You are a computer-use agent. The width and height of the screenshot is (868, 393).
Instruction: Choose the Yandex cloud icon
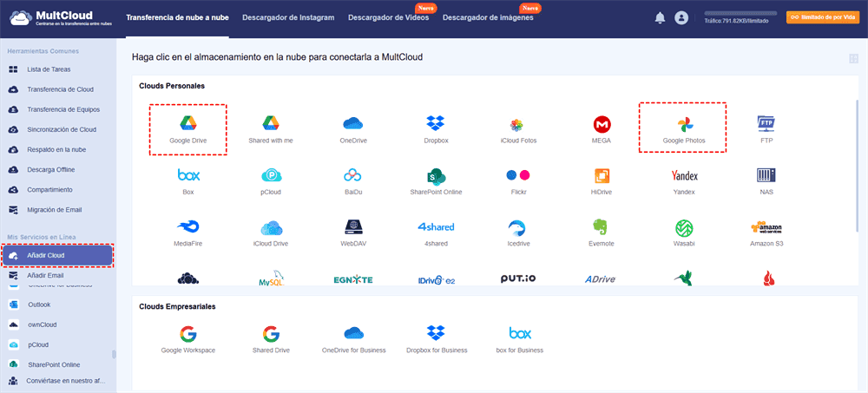coord(684,176)
